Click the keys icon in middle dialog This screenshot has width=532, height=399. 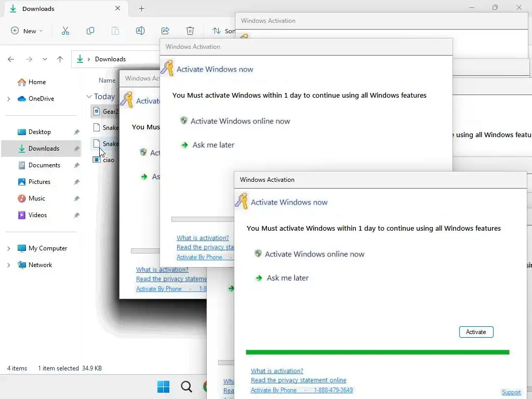pyautogui.click(x=167, y=68)
